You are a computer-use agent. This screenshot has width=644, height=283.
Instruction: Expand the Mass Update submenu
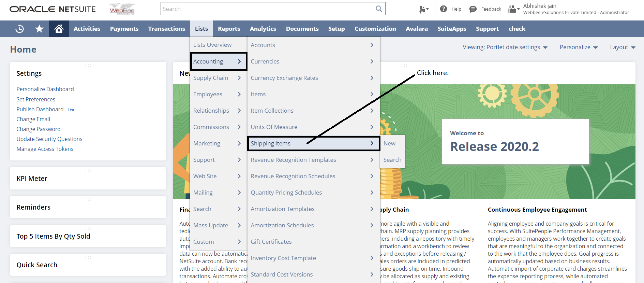(219, 225)
